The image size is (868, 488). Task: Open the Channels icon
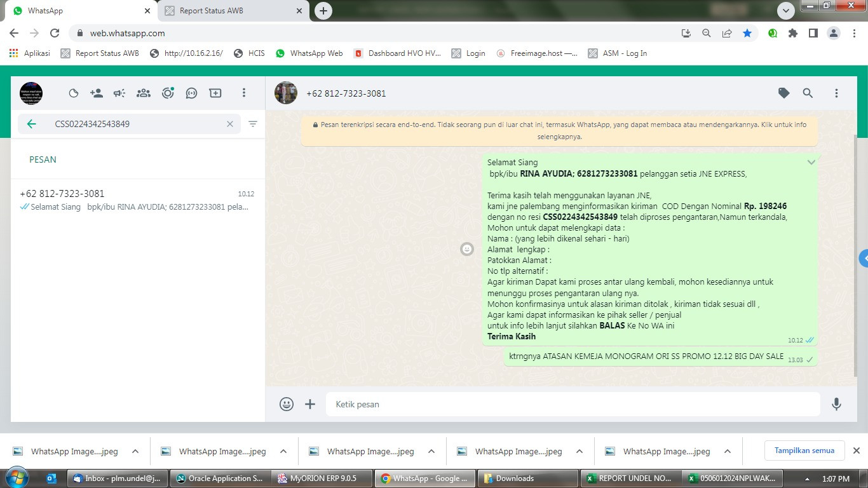pos(191,93)
